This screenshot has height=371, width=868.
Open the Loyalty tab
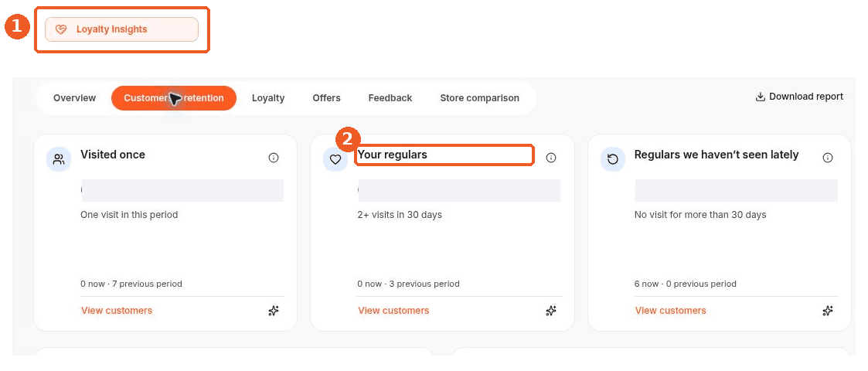[x=268, y=98]
